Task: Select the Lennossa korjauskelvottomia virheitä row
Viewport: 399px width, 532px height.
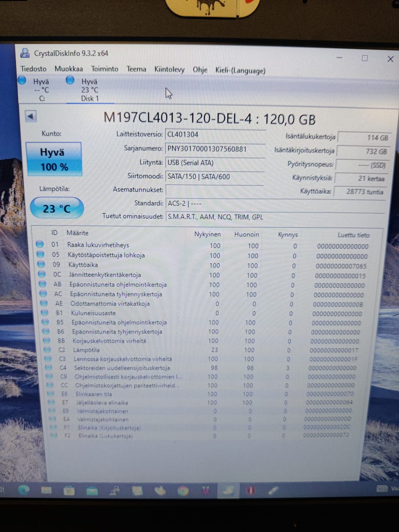Action: (x=202, y=359)
